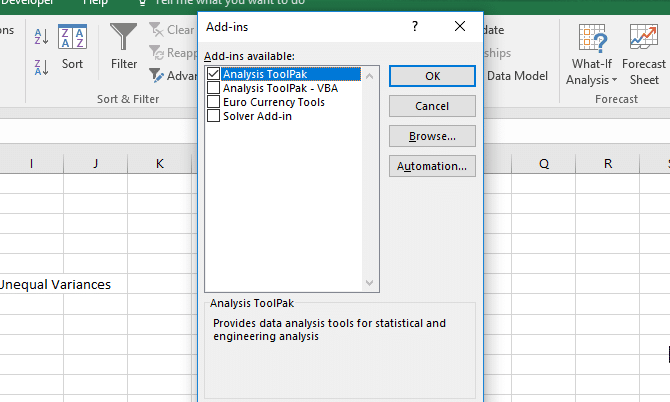Enable Analysis ToolPak - VBA checkbox

[x=213, y=88]
